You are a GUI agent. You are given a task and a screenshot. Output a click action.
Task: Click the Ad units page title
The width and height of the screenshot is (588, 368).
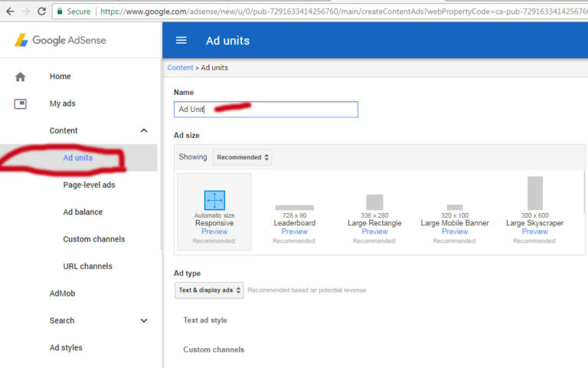point(227,41)
